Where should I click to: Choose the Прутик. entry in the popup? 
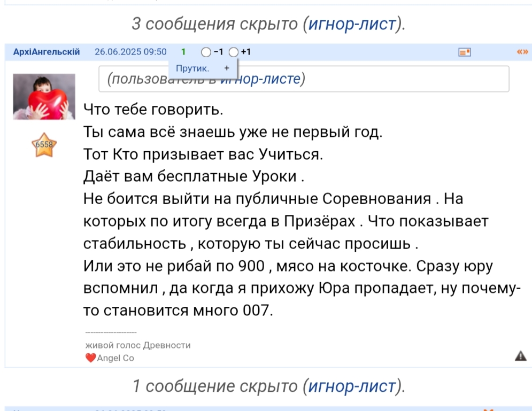[192, 68]
